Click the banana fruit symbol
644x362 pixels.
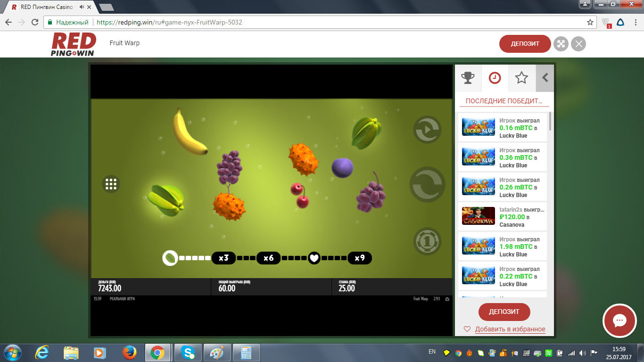pos(190,132)
